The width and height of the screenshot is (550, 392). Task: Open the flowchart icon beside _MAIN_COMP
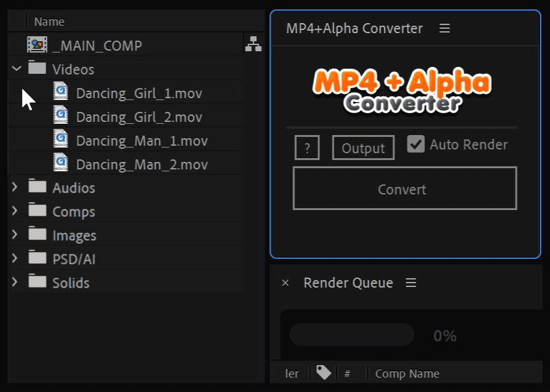pos(253,44)
